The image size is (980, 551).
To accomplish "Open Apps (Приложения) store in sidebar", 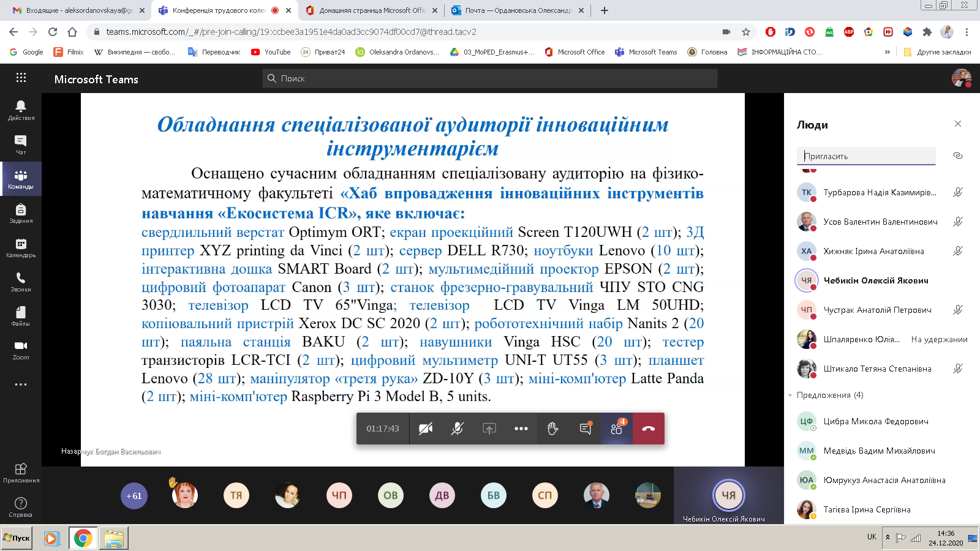I will point(21,473).
